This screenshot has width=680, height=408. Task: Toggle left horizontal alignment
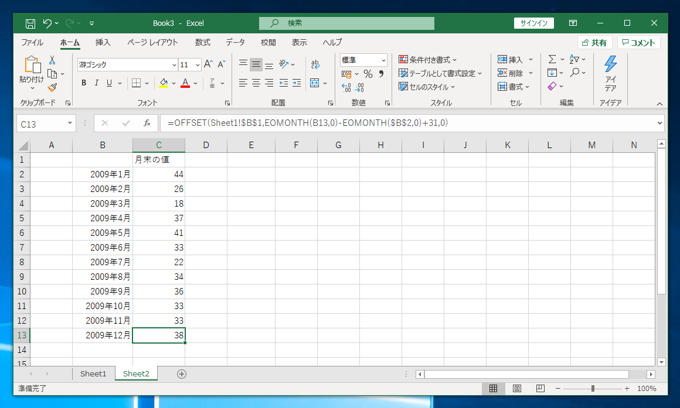click(x=243, y=83)
